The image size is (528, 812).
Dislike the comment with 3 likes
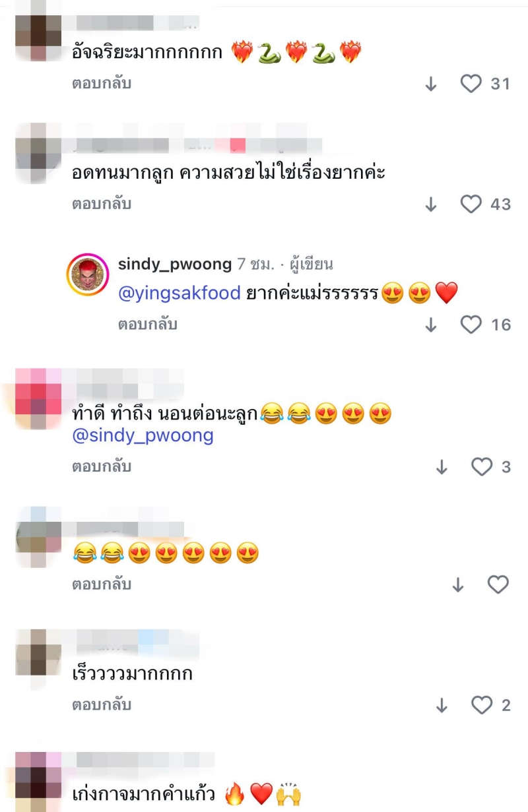tap(442, 467)
